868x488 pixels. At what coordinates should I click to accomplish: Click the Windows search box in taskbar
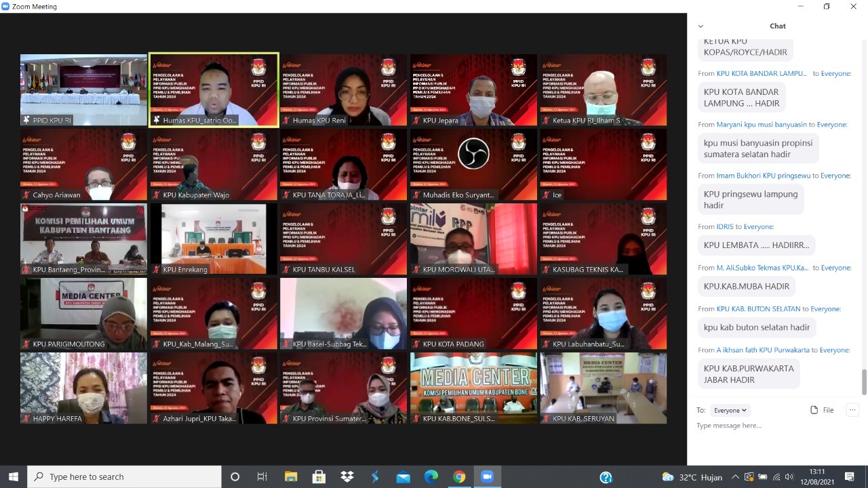(x=124, y=476)
